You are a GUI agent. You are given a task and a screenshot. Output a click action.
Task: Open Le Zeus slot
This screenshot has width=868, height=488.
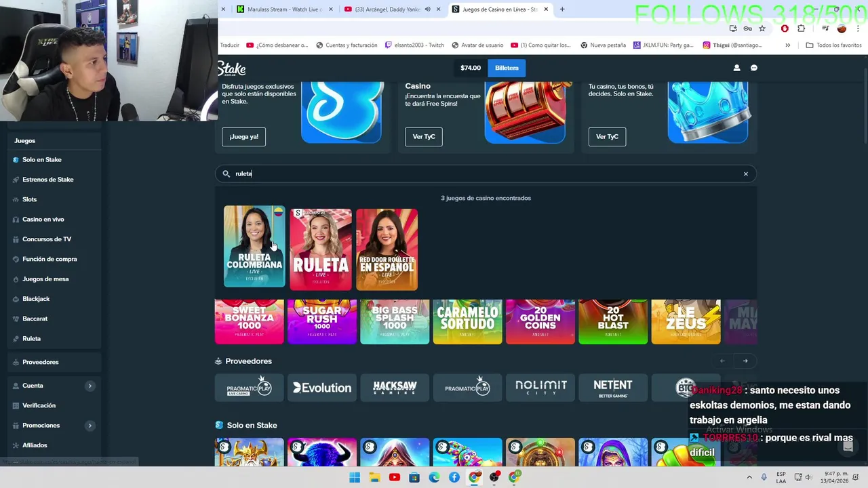point(686,322)
